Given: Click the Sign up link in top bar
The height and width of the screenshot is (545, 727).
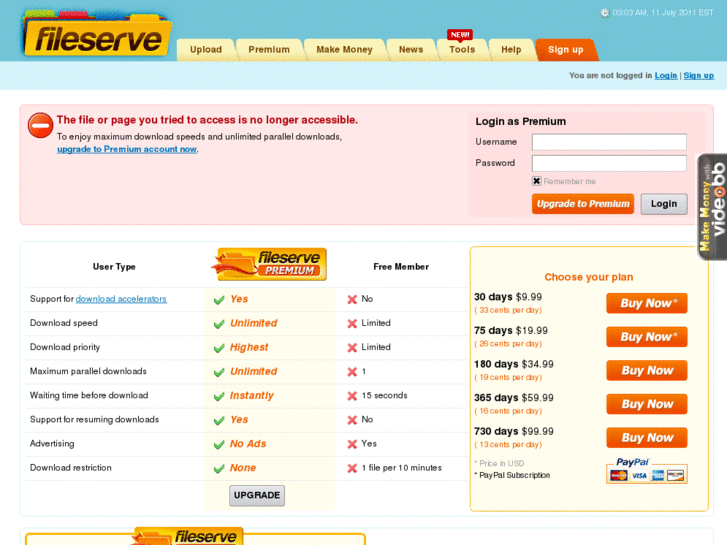Looking at the screenshot, I should (x=699, y=76).
